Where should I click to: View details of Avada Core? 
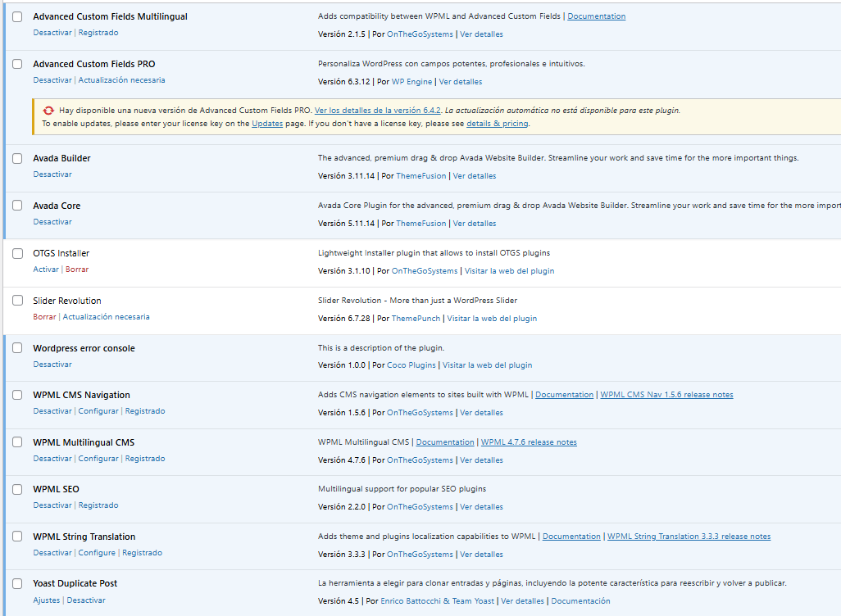(475, 224)
